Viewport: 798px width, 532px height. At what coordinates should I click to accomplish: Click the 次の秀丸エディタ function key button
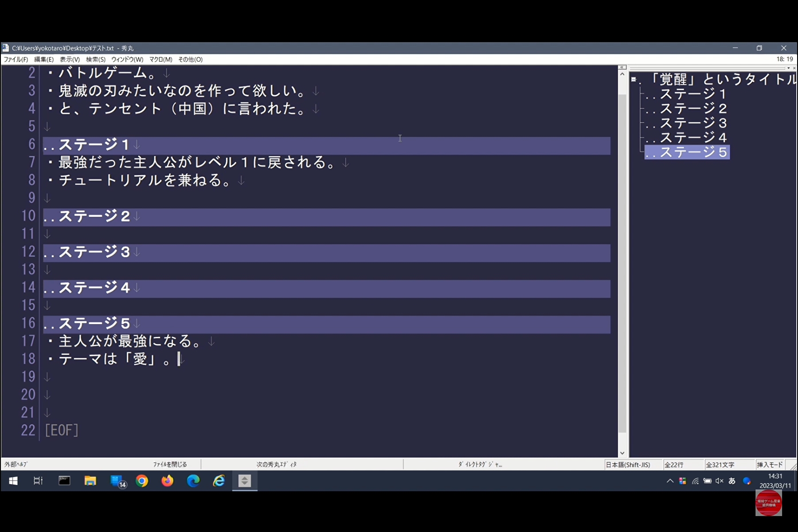(277, 465)
